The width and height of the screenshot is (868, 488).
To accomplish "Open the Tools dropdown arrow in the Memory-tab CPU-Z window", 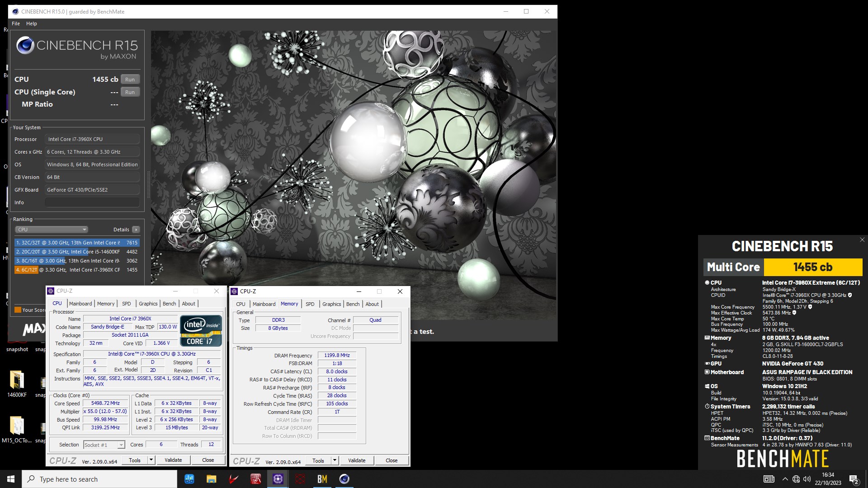I will 335,460.
